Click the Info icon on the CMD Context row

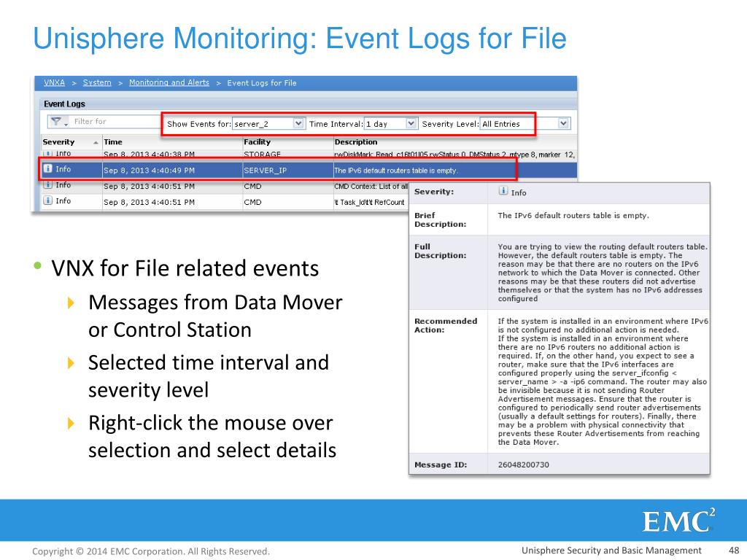pyautogui.click(x=47, y=184)
